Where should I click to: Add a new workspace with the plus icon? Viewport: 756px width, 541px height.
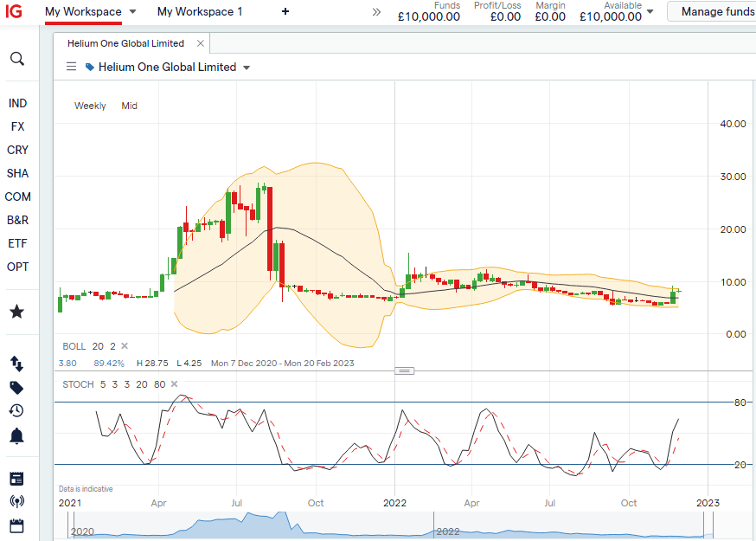click(285, 11)
